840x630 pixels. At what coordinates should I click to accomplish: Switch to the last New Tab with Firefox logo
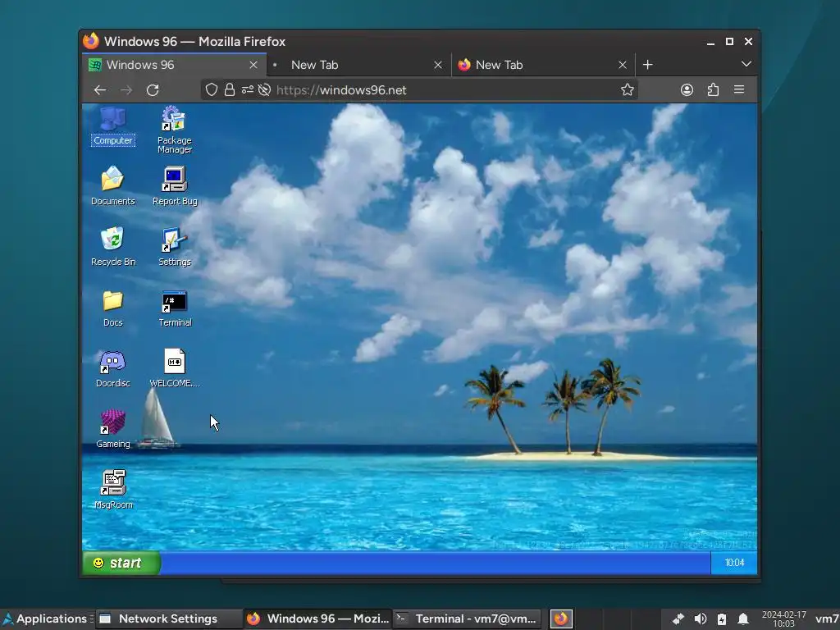[x=544, y=65]
